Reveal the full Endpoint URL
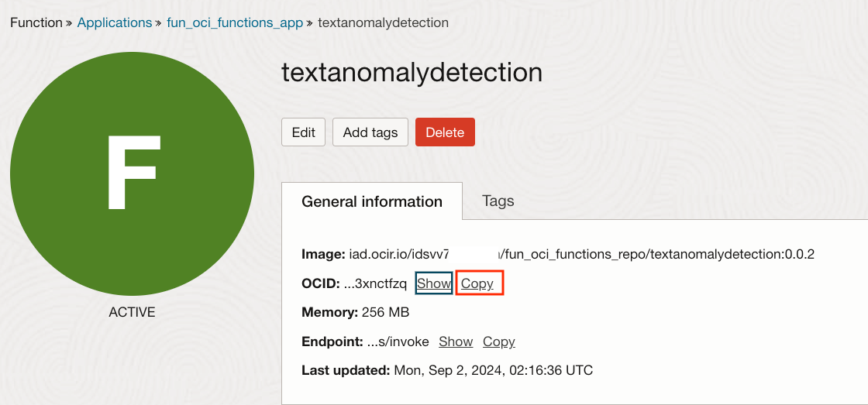Viewport: 868px width, 405px height. [456, 342]
